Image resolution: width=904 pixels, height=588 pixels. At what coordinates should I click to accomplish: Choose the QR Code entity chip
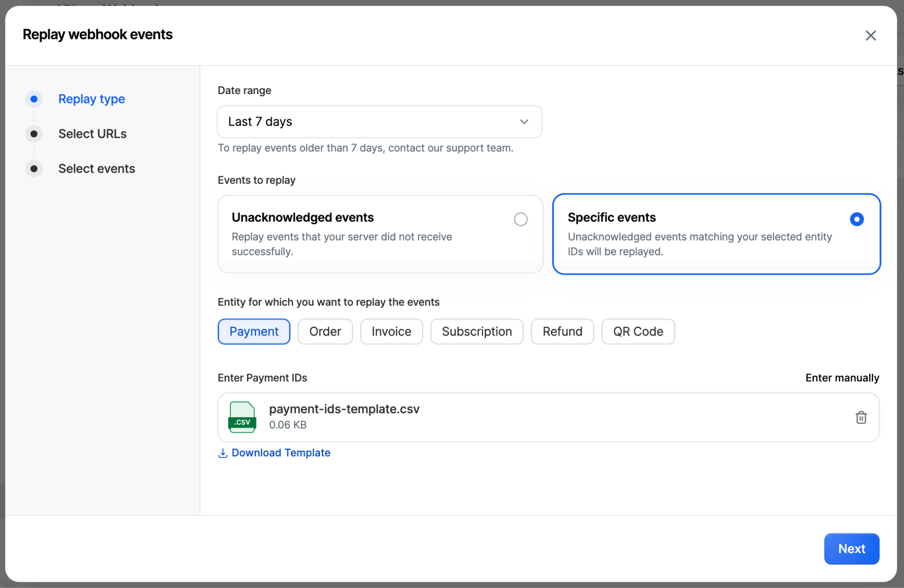tap(638, 332)
